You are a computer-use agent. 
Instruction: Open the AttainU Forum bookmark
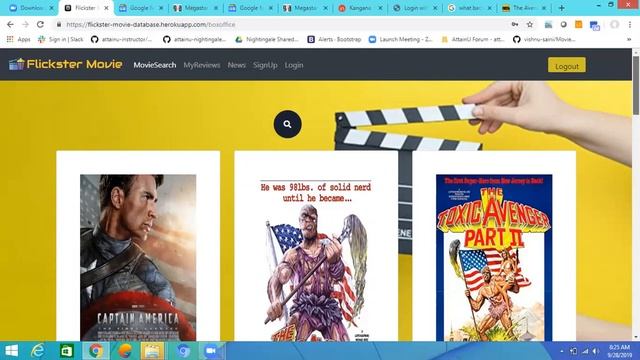[473, 39]
